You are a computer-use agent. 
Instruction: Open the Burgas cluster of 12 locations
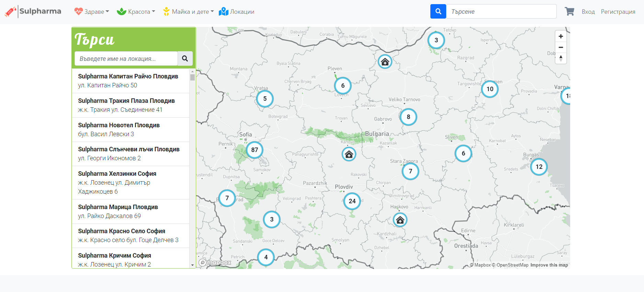tap(539, 167)
